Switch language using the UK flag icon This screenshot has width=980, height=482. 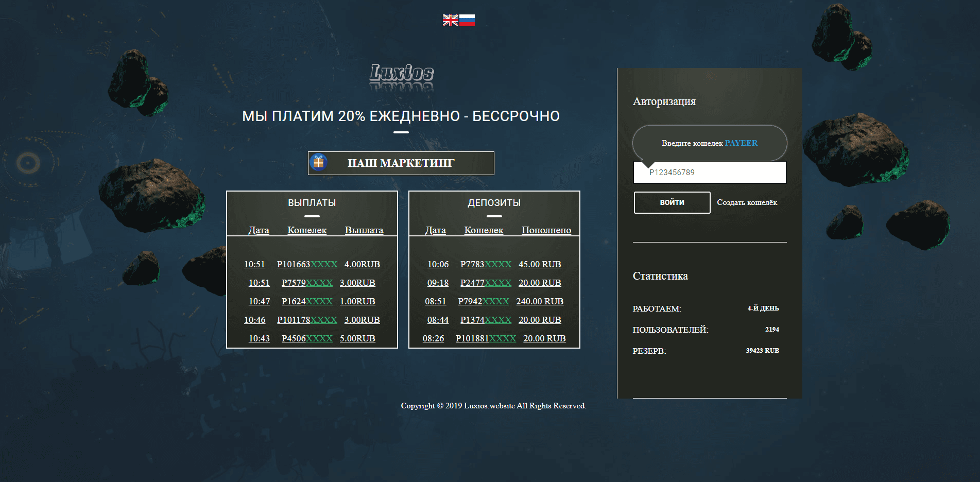tap(450, 20)
